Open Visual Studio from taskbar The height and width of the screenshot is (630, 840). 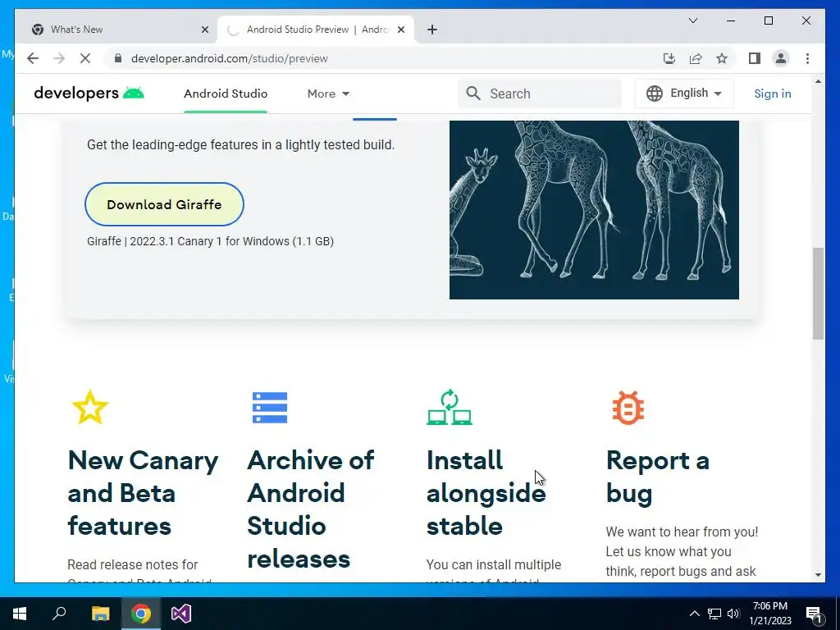[x=181, y=614]
